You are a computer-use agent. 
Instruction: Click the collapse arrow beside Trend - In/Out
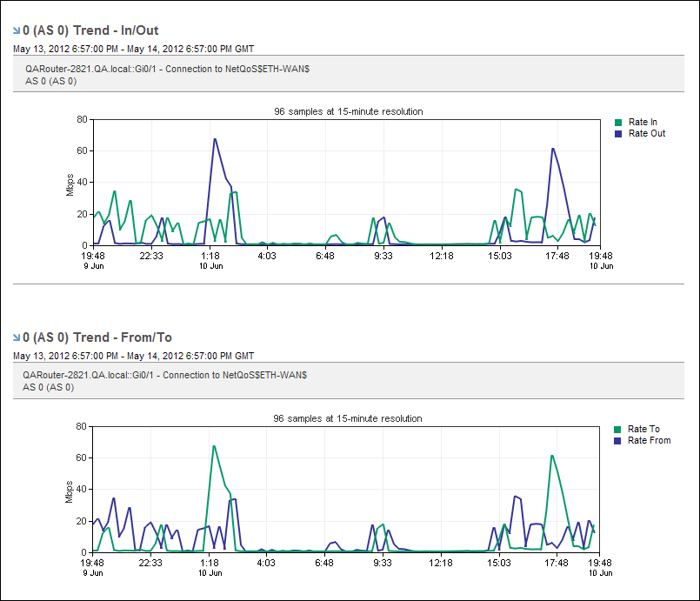click(15, 30)
